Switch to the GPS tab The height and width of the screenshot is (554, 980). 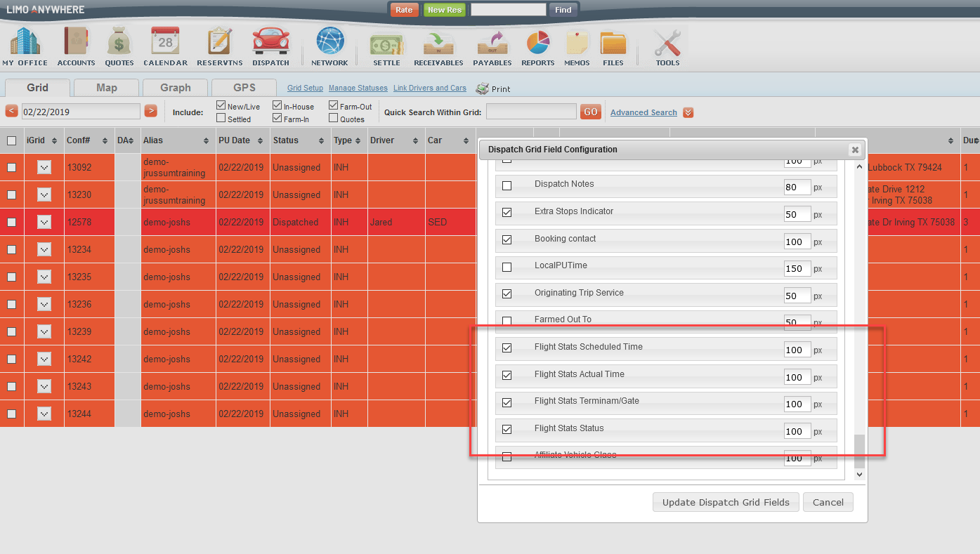coord(244,88)
